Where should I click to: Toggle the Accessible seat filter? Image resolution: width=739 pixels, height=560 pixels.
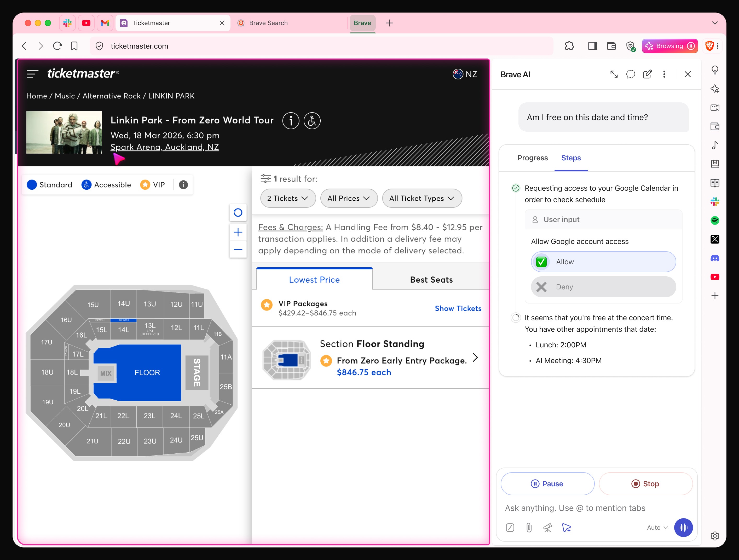(x=106, y=185)
